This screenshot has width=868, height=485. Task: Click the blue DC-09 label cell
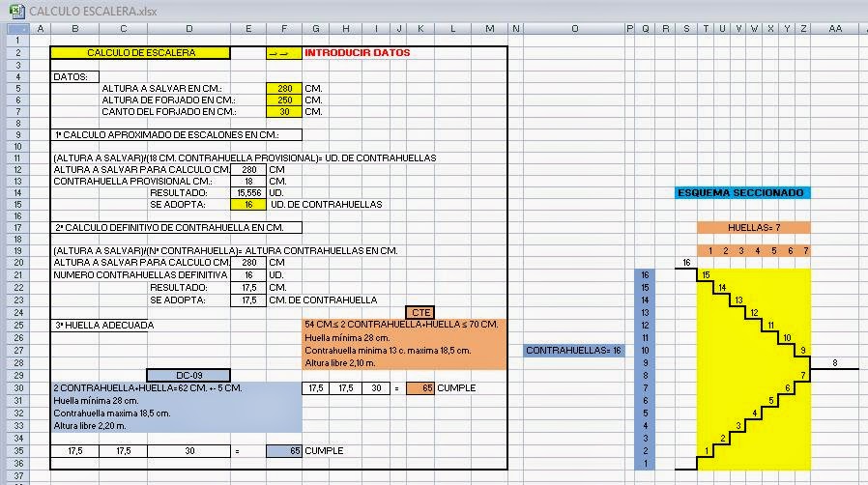[188, 376]
